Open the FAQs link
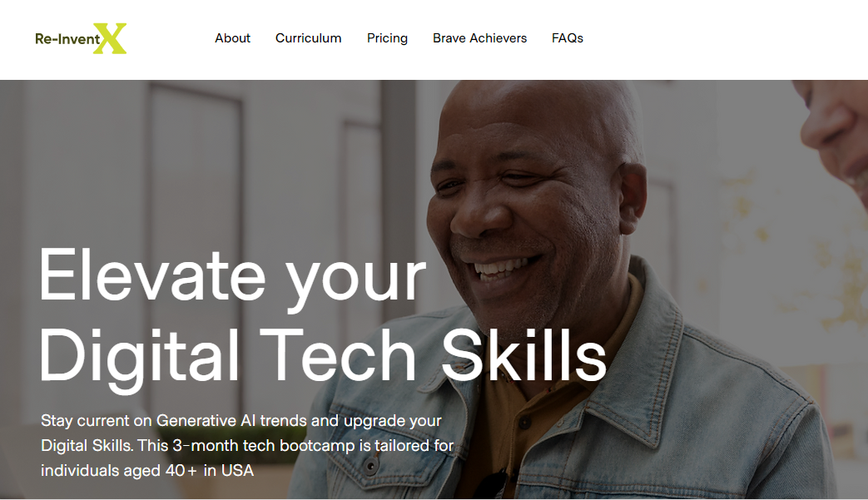868x500 pixels. (x=568, y=38)
